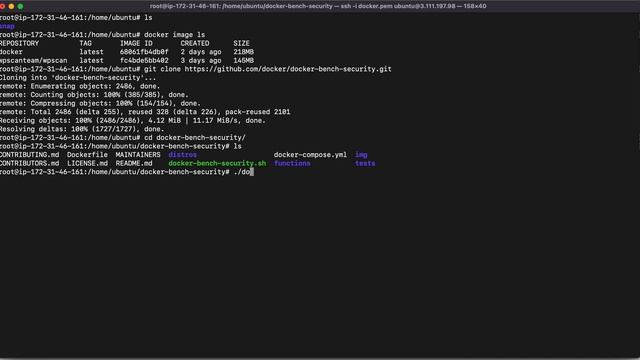Click the terminal window title text
Screen dimensions: 640x360
[318, 6]
